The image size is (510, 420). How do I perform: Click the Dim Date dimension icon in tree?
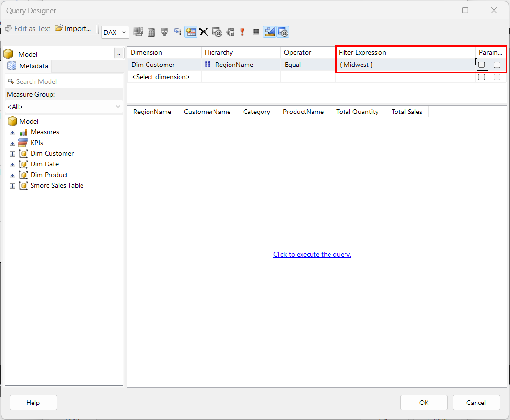23,164
